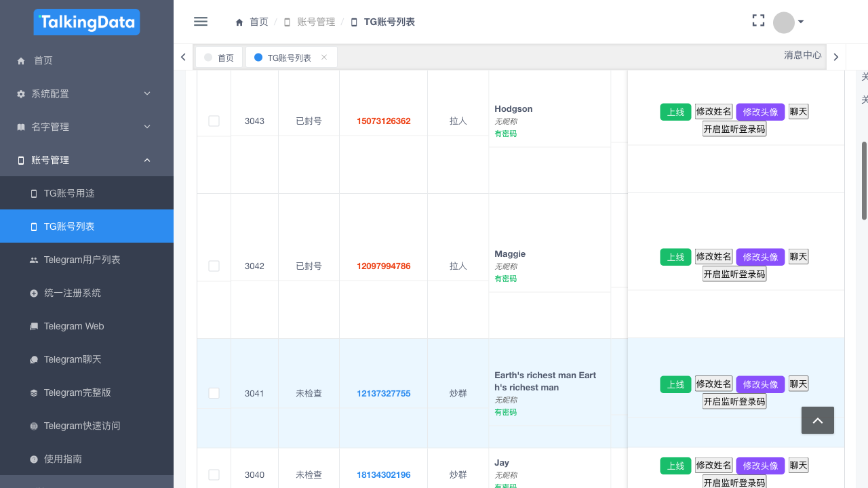Screen dimensions: 868x488
Task: Open Telegram Web from sidebar
Action: [74, 326]
